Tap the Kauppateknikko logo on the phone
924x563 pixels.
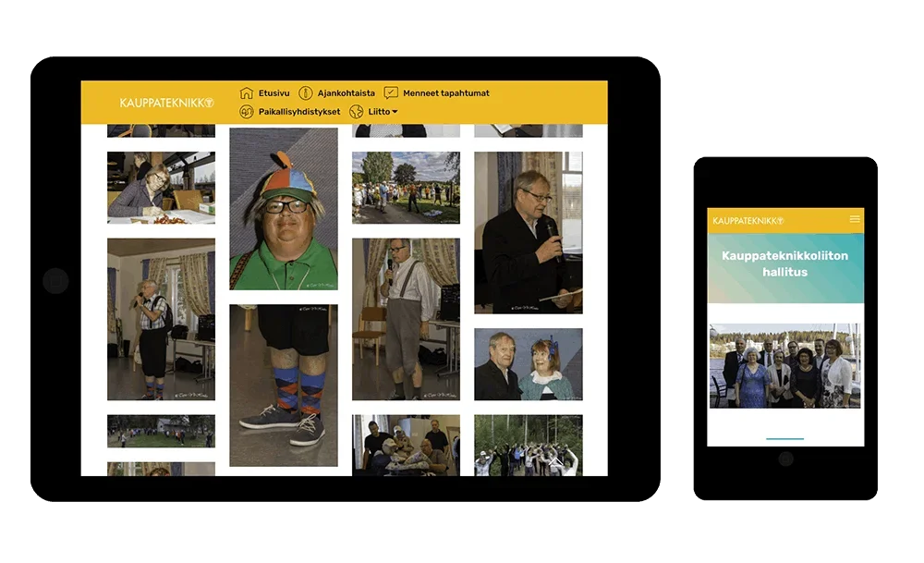click(x=748, y=220)
